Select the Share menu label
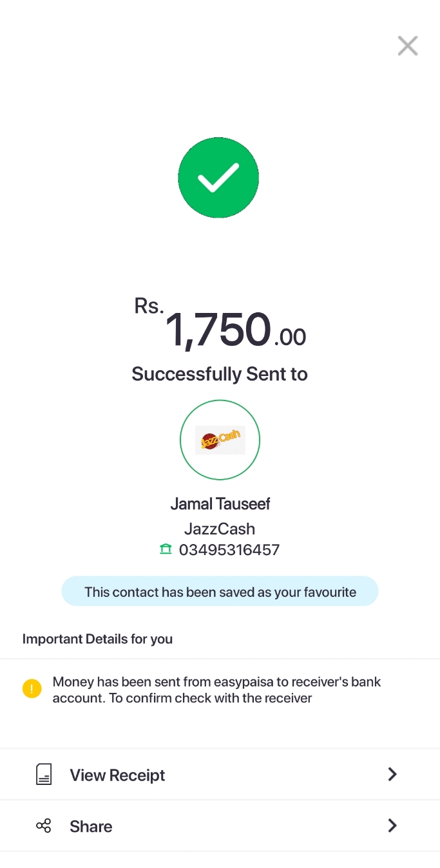Screen dimensions: 440x868 coord(91,827)
